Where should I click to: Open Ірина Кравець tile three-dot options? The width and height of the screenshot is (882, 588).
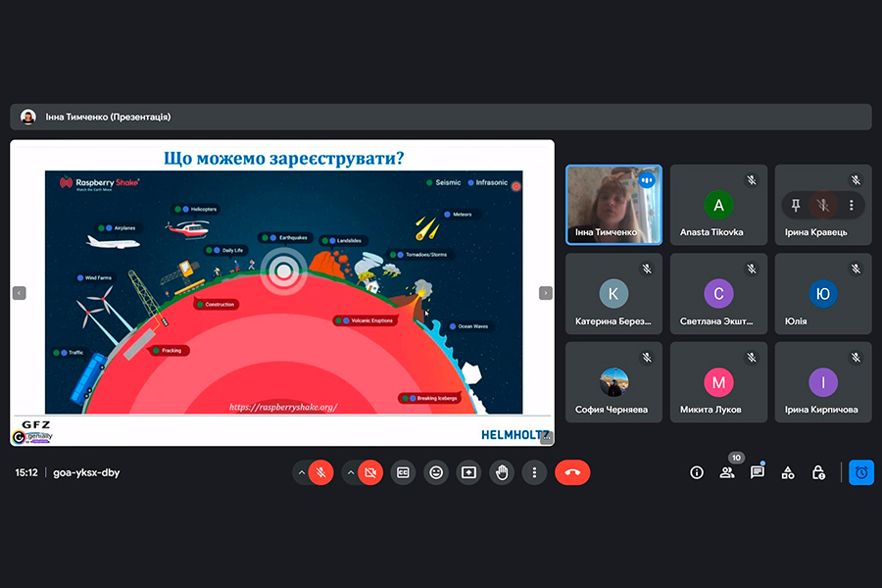pos(851,206)
